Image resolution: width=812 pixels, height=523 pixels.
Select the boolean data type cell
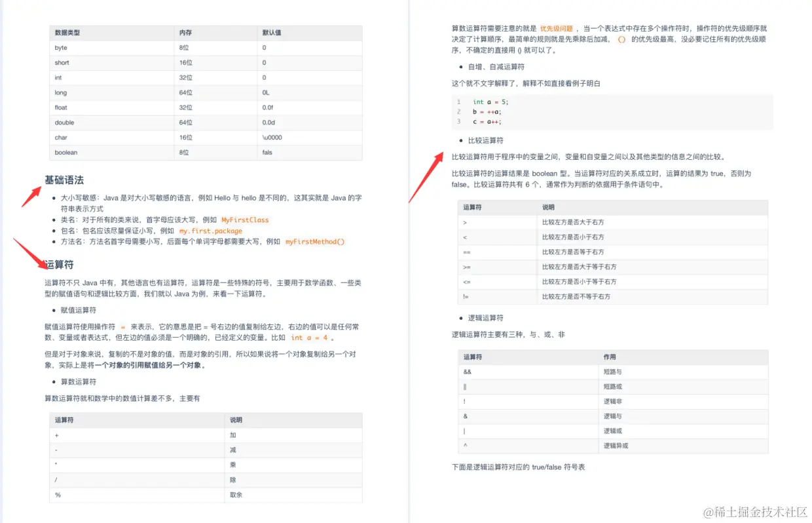(112, 152)
